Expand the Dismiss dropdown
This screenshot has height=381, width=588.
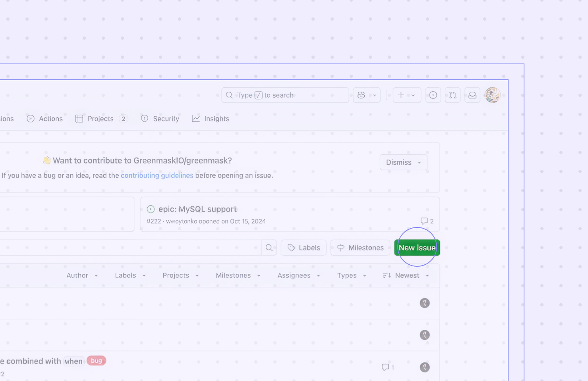pos(404,162)
